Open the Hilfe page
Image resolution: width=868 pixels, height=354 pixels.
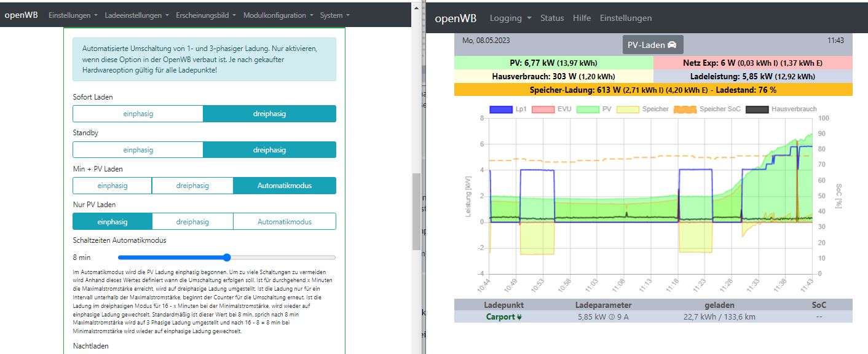[582, 18]
